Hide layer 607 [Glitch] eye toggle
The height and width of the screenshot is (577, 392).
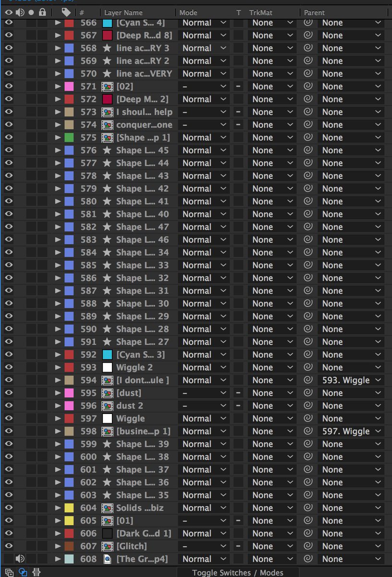click(9, 546)
